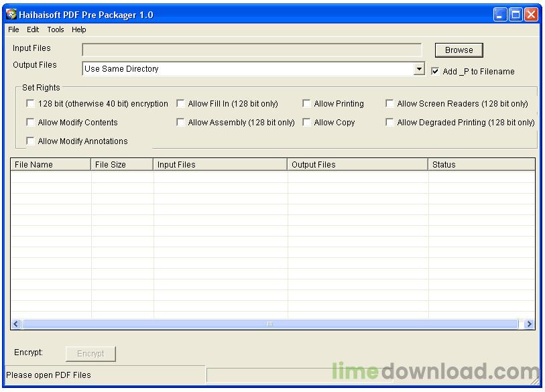Check Allow Screen Readers option
This screenshot has width=545, height=392.
coord(389,104)
